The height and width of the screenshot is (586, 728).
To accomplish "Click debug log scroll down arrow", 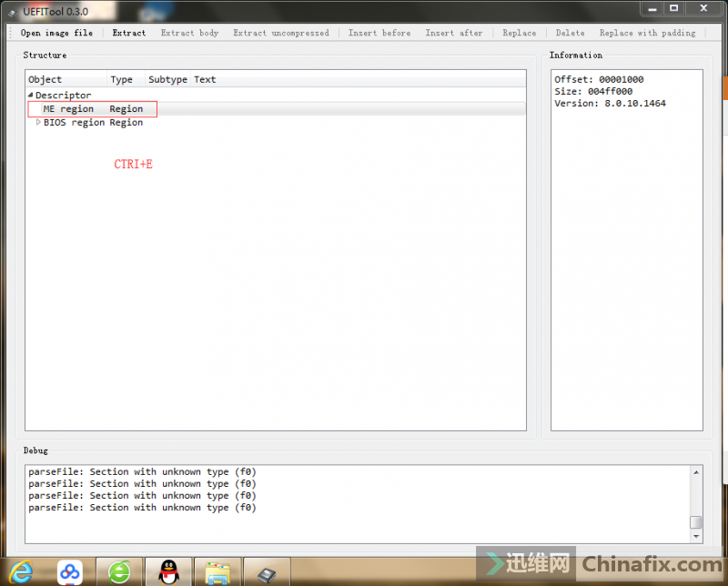I will tap(696, 536).
